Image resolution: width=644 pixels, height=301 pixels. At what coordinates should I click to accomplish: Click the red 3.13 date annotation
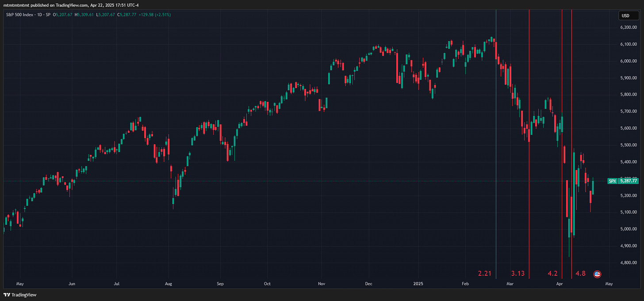(518, 274)
